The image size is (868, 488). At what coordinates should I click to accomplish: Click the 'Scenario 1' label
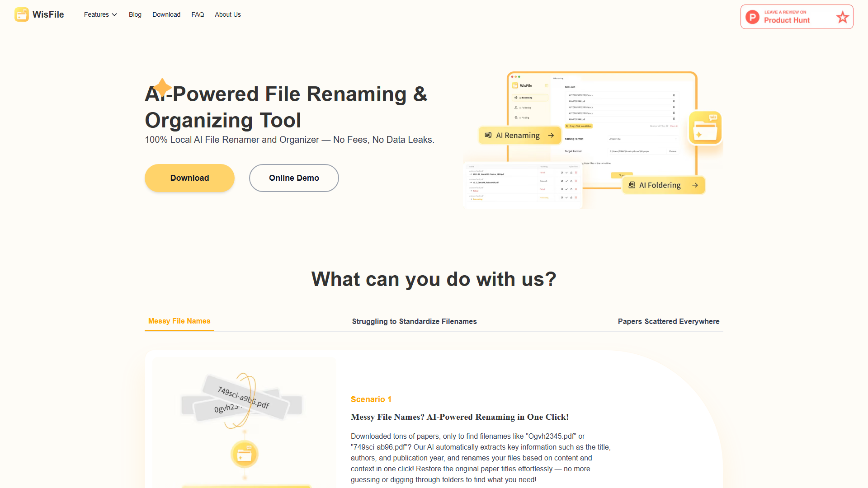click(371, 399)
